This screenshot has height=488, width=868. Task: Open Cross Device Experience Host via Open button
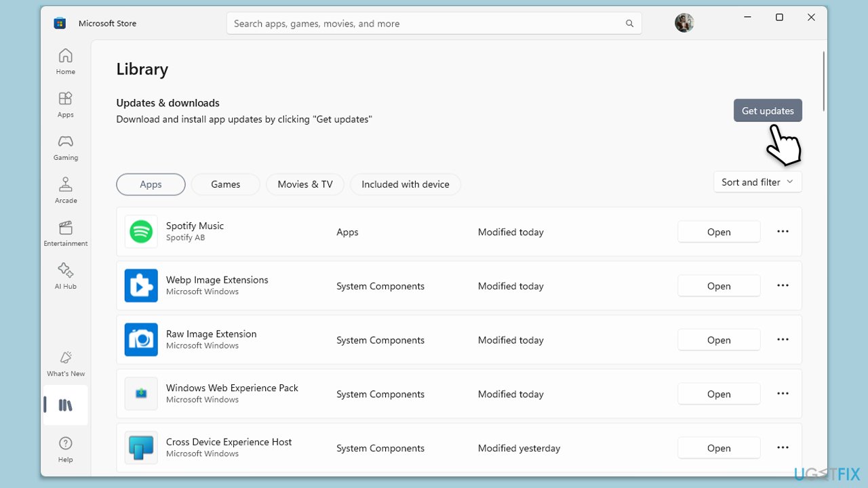click(x=719, y=448)
